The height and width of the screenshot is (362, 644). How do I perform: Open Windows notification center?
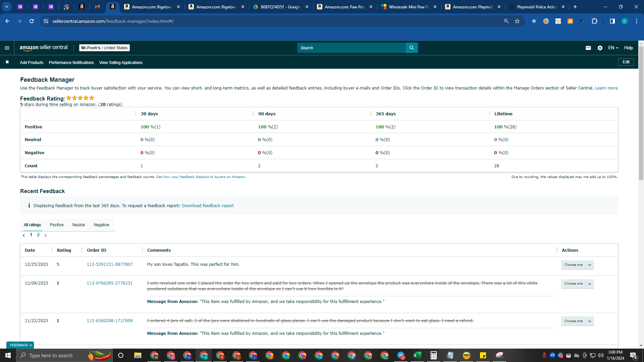(634, 355)
